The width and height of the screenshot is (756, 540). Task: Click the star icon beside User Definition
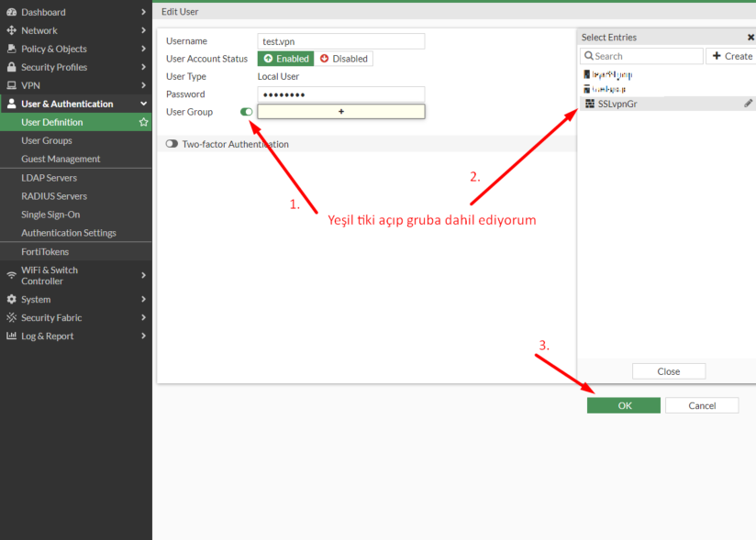click(x=143, y=122)
